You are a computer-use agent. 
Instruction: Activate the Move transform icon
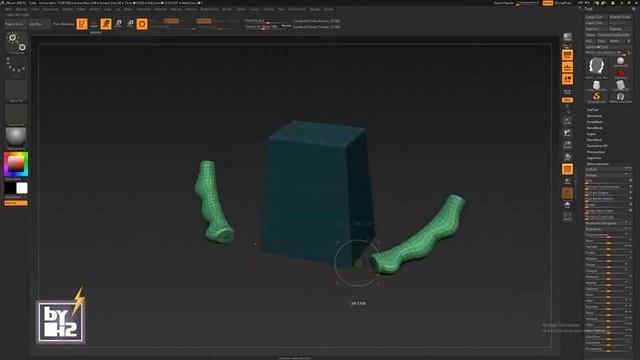pyautogui.click(x=106, y=24)
